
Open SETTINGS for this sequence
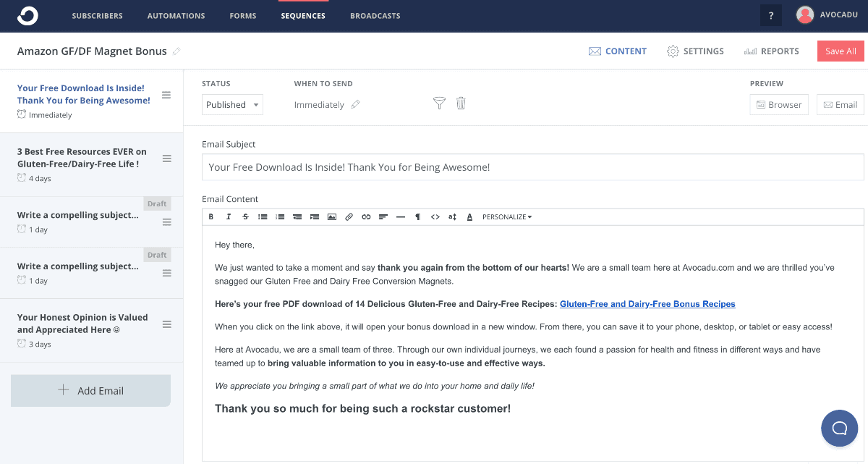[x=695, y=51]
